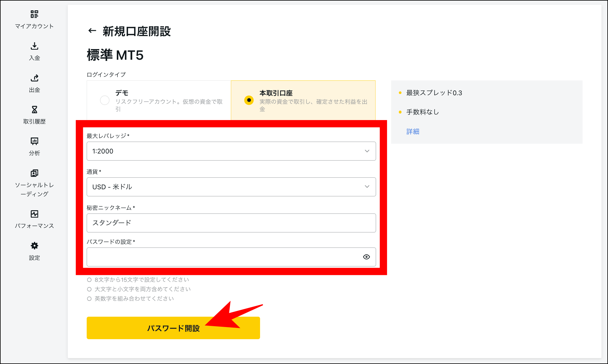Viewport: 608px width, 364px height.
Task: Click the 入金 deposit icon
Action: 34,46
